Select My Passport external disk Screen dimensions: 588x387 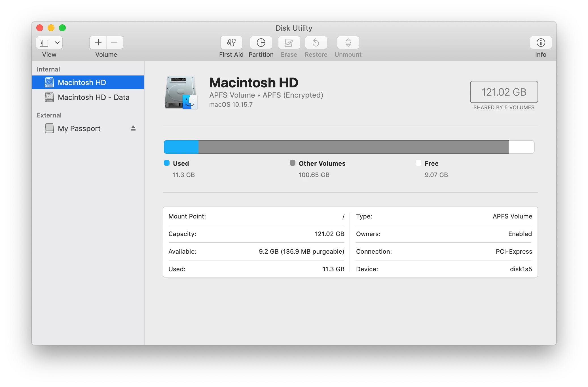[x=79, y=129]
